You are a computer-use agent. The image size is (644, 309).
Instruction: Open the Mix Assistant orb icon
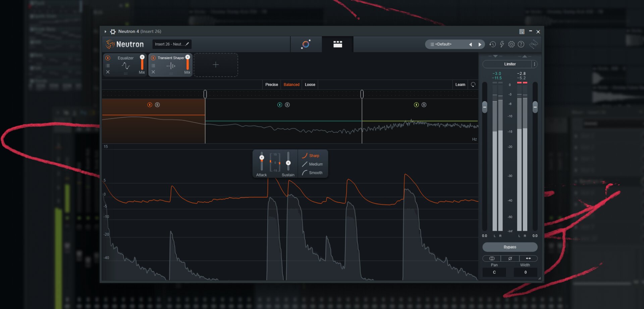coord(306,44)
